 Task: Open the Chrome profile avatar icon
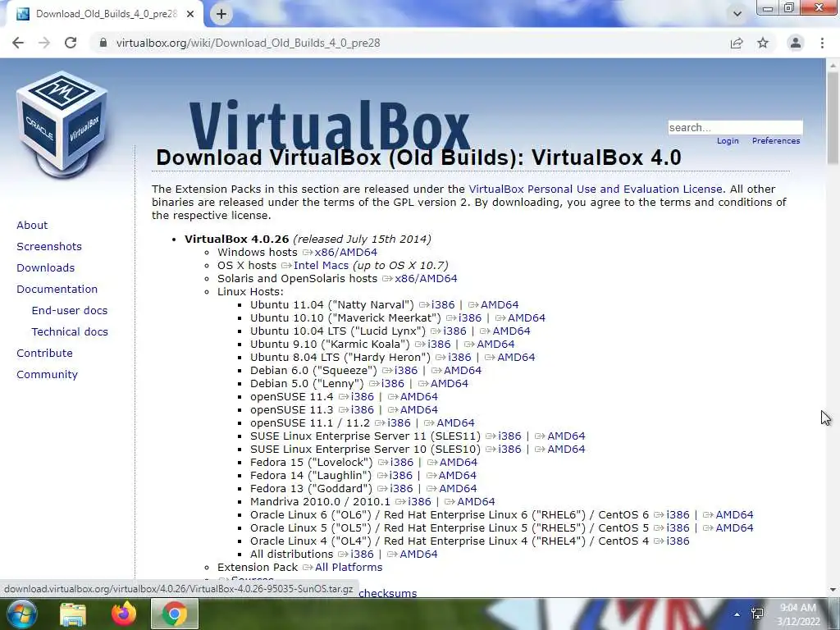796,43
